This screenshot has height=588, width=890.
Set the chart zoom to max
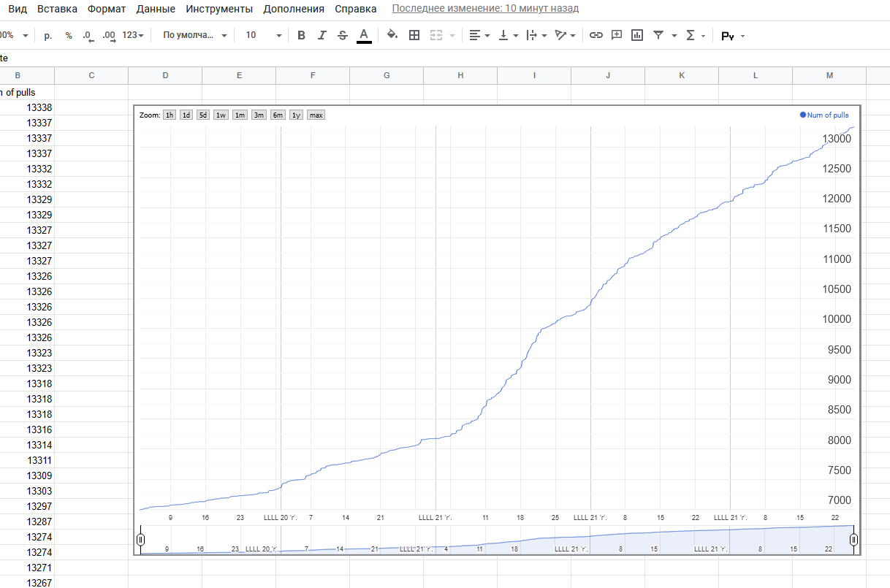[x=316, y=115]
